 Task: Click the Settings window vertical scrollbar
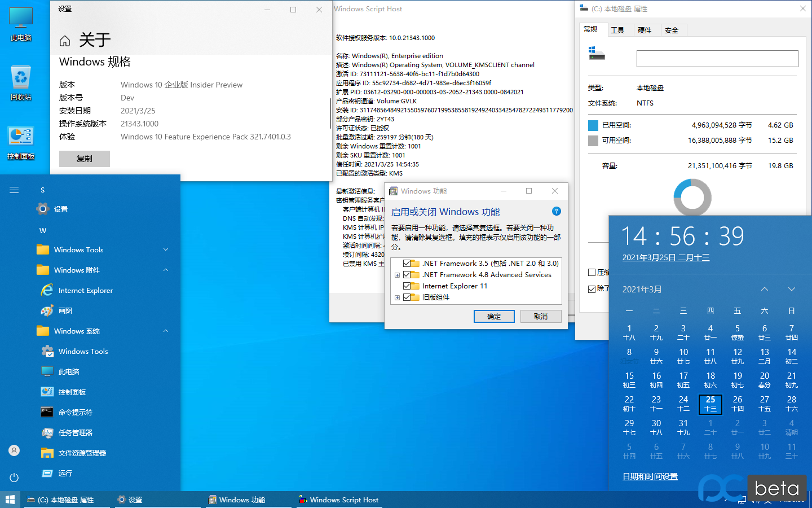click(330, 113)
